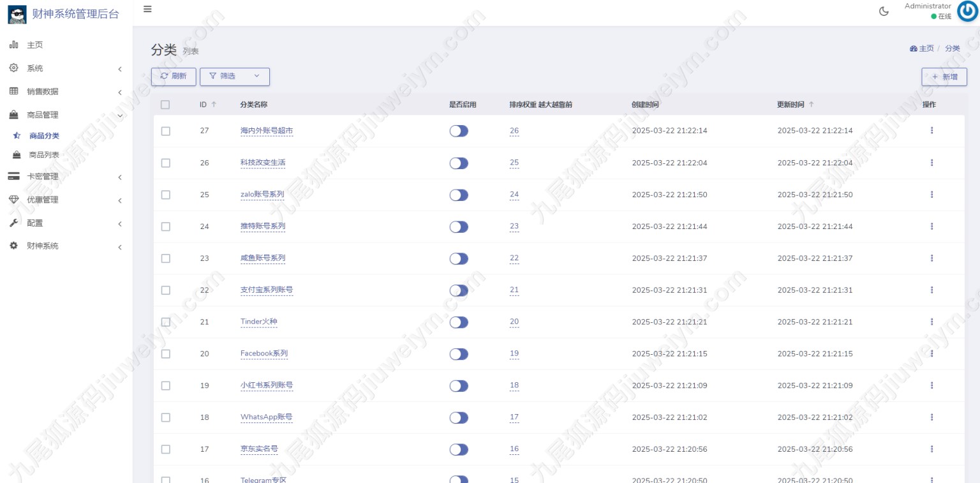980x483 pixels.
Task: Go to 主页 in the sidebar
Action: [34, 45]
